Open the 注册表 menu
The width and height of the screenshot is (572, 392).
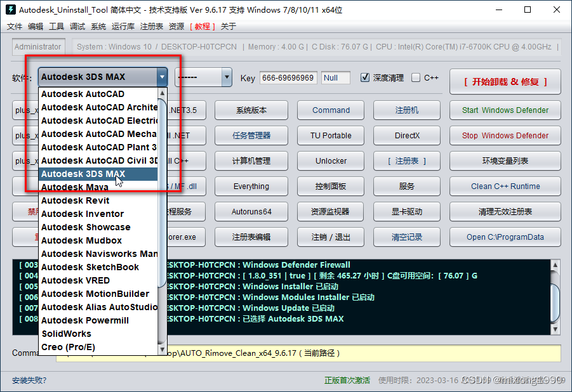151,26
